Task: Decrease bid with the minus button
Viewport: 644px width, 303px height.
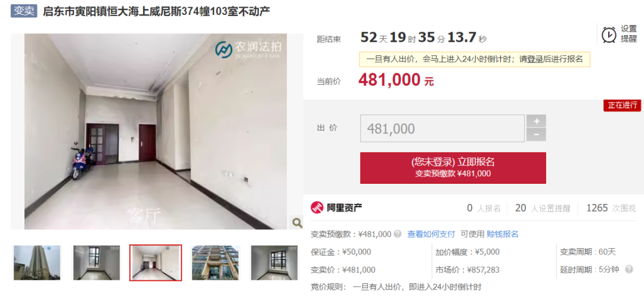Action: pos(537,135)
